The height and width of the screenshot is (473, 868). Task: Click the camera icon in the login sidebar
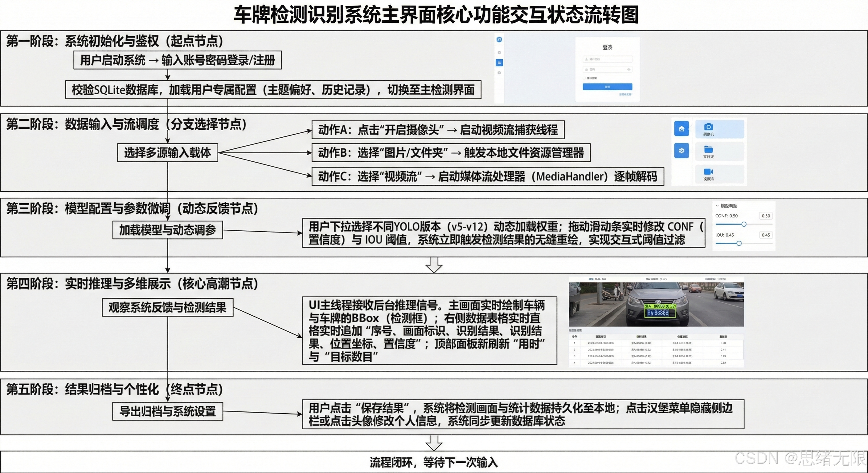pyautogui.click(x=499, y=53)
